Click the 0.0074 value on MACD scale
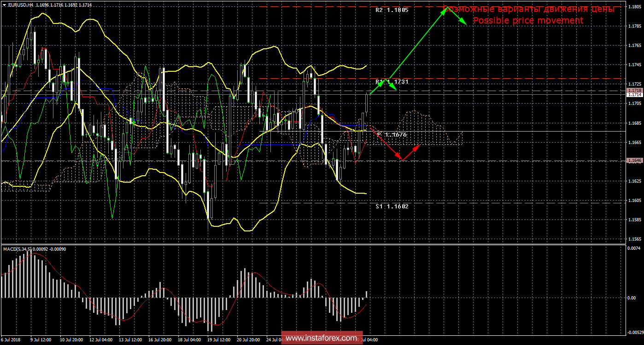This screenshot has height=345, width=644. point(634,248)
